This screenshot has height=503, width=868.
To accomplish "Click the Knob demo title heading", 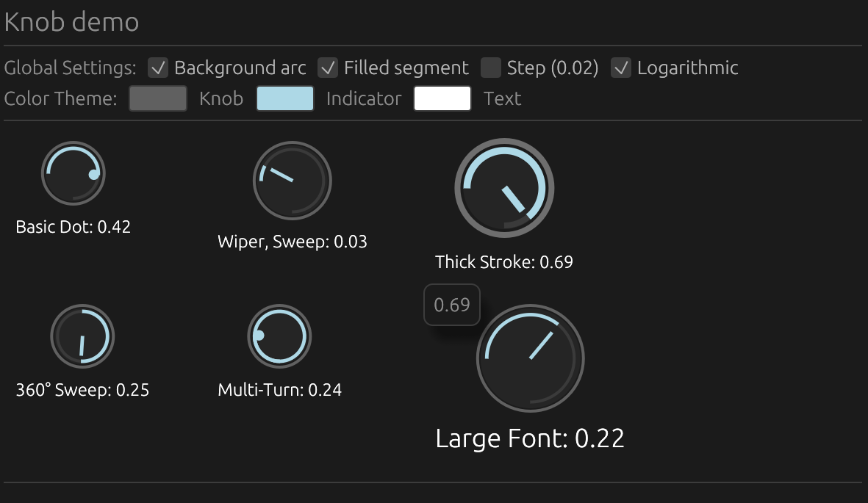I will click(x=71, y=22).
